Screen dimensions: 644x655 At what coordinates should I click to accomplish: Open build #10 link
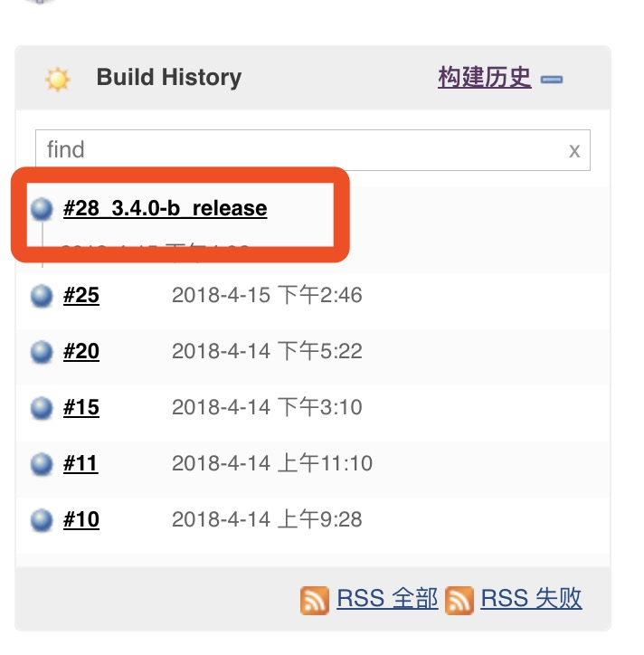(x=81, y=519)
